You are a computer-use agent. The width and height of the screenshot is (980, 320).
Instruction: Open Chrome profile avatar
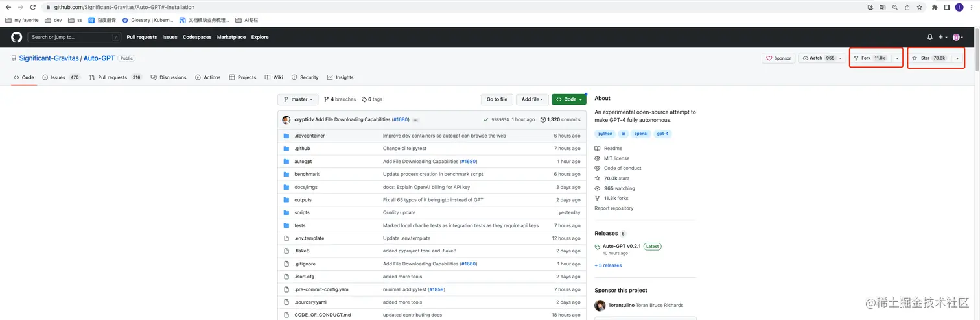pyautogui.click(x=959, y=7)
